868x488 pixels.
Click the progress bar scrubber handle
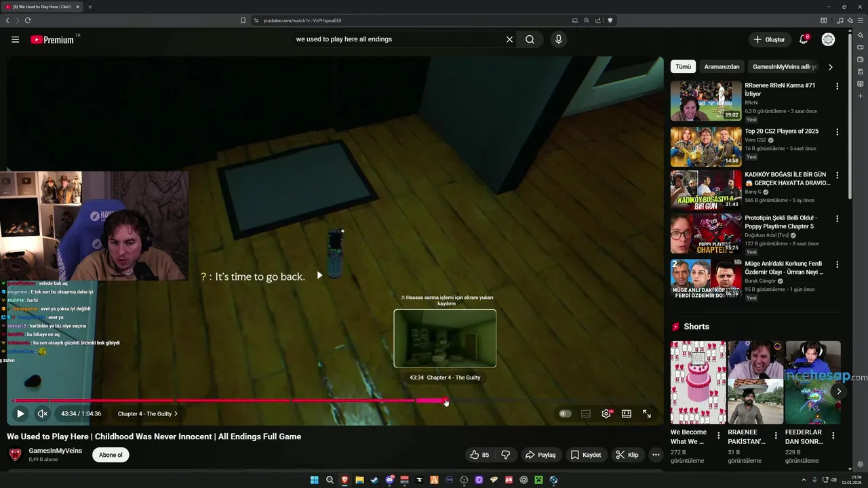click(x=446, y=401)
